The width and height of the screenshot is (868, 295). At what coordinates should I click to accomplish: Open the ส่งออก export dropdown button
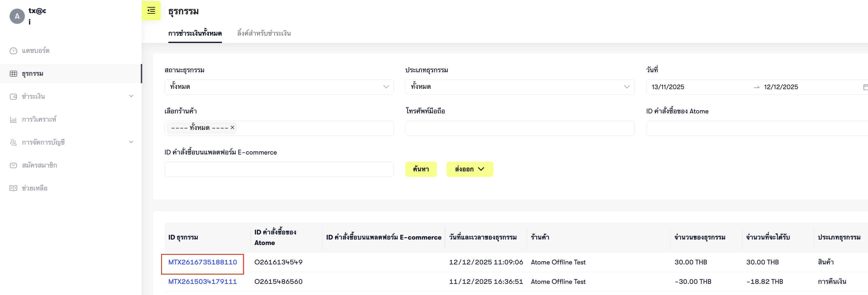point(469,169)
